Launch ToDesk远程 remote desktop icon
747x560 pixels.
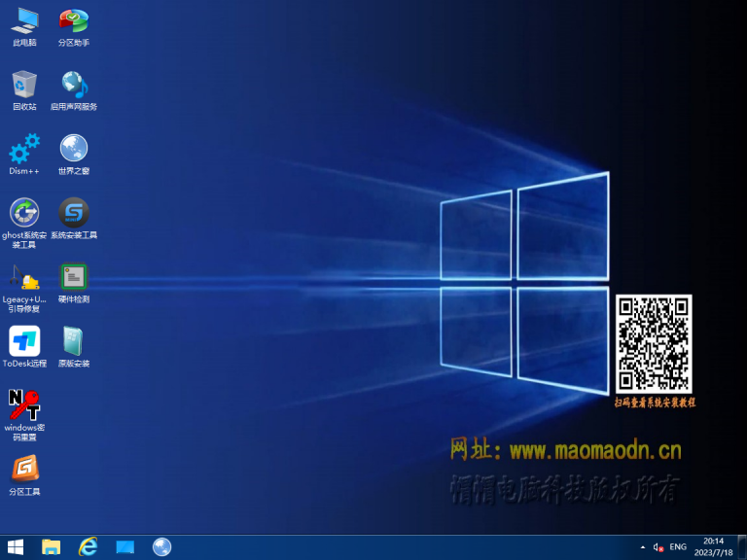(24, 347)
